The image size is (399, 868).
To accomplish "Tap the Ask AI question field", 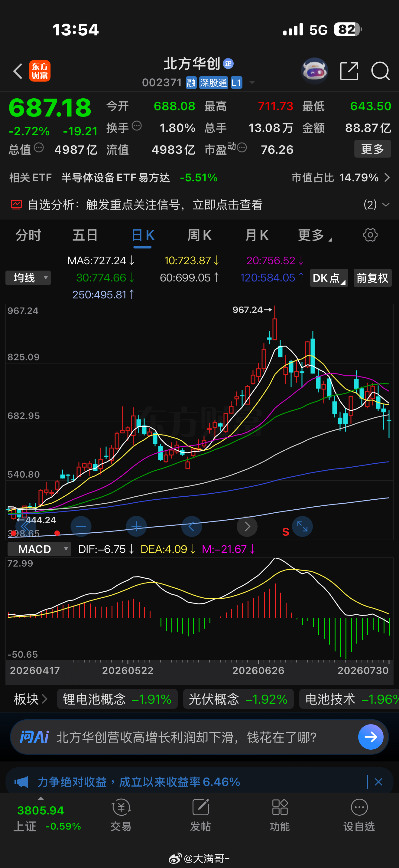I will [x=199, y=737].
